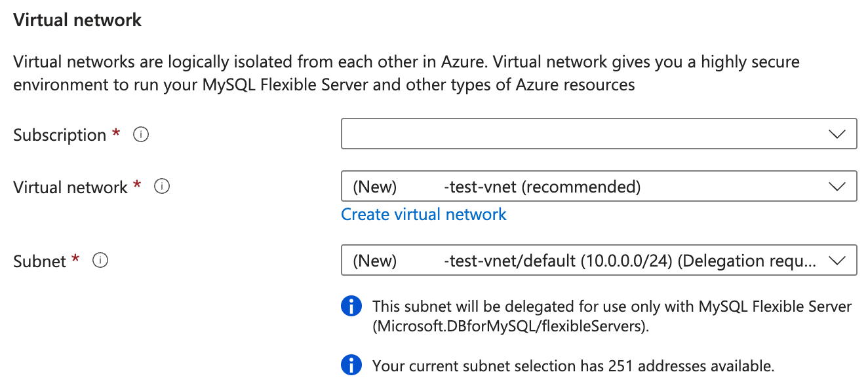
Task: Click the red required asterisk beside Subnet
Action: tap(75, 259)
